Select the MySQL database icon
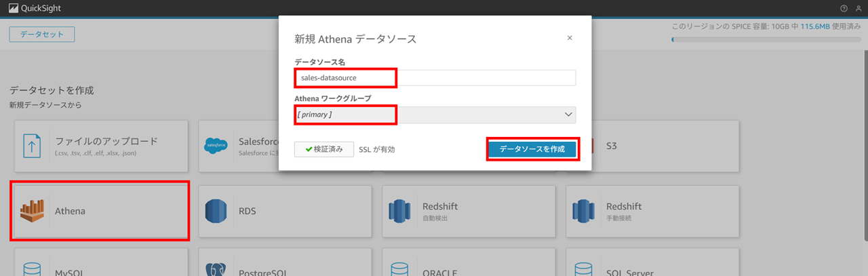868x276 pixels. tap(33, 271)
